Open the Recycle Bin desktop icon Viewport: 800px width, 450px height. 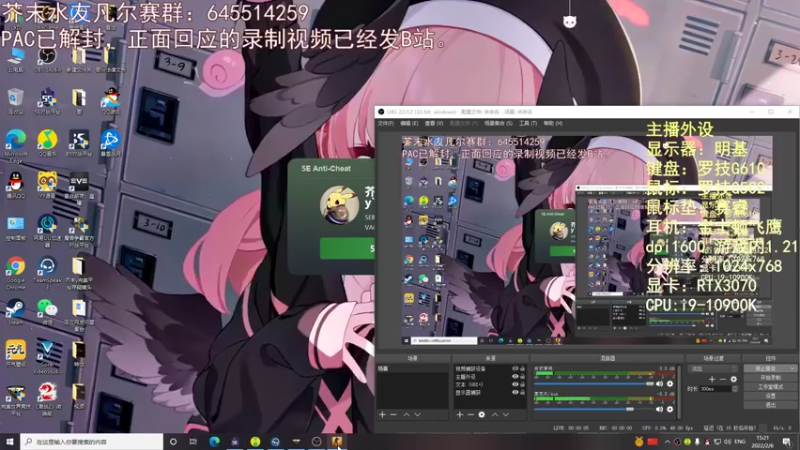(16, 101)
